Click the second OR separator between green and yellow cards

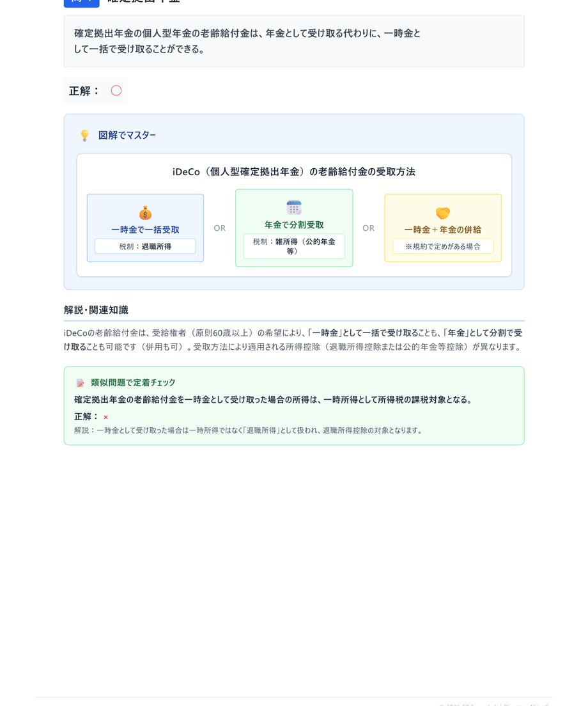coord(368,228)
